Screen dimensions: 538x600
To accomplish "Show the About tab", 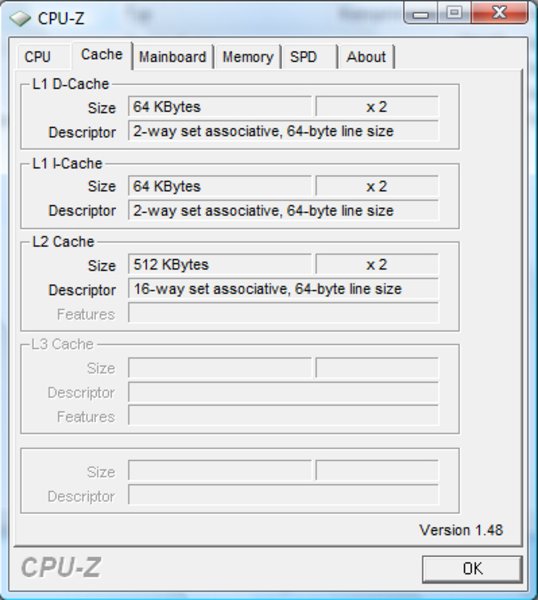I will tap(366, 57).
